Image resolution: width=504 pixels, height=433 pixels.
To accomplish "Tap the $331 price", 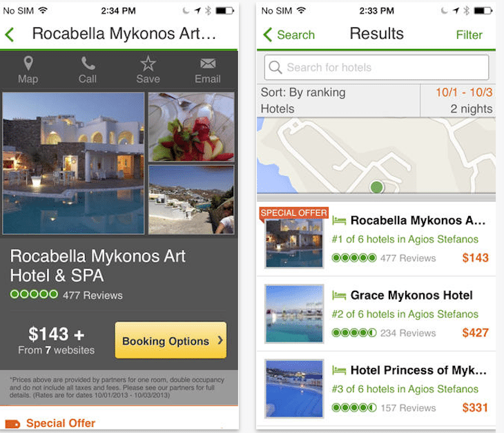I will 475,407.
